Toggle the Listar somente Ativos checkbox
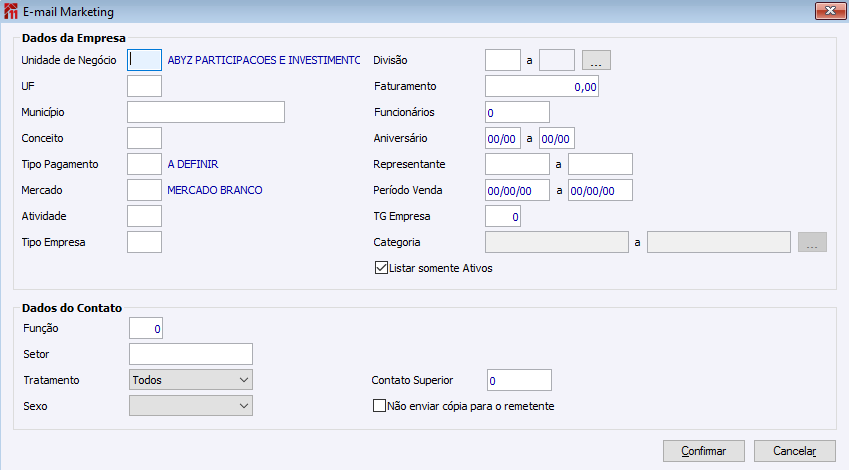 click(380, 268)
